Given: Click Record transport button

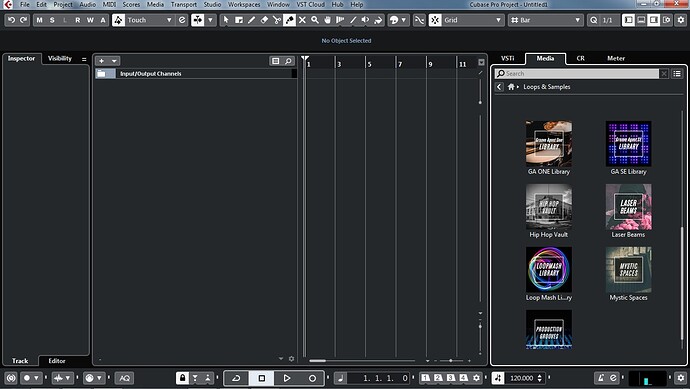Looking at the screenshot, I should coord(312,378).
